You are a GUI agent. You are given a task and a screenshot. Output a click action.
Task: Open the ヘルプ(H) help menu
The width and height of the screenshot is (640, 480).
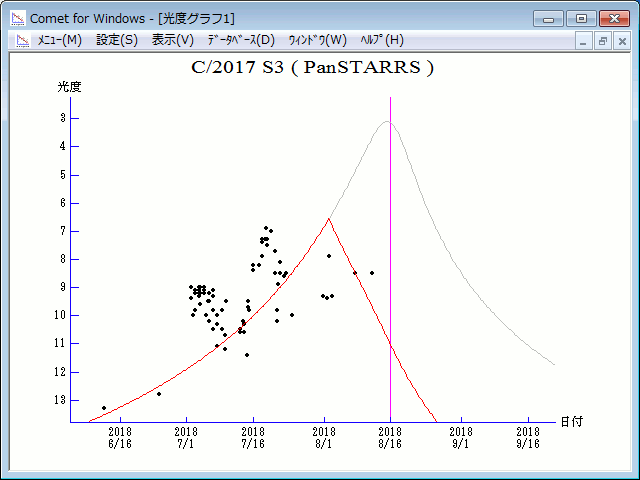(382, 40)
